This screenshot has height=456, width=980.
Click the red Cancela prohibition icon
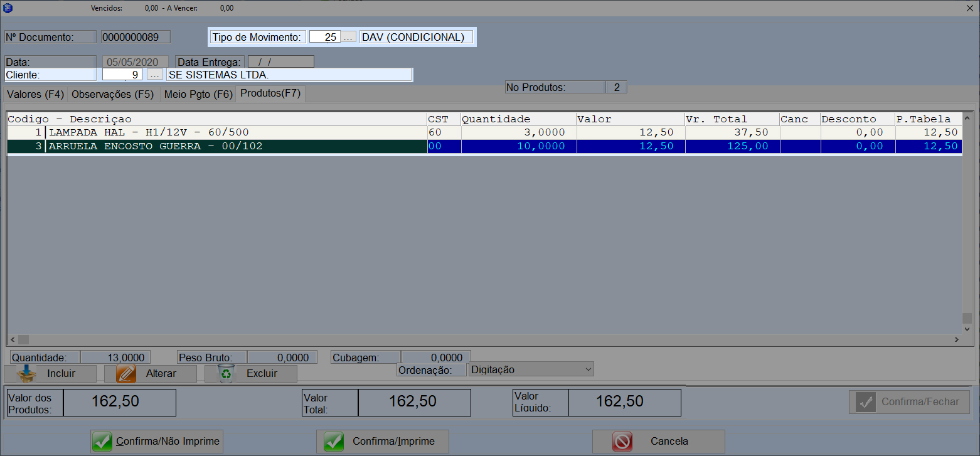(622, 442)
